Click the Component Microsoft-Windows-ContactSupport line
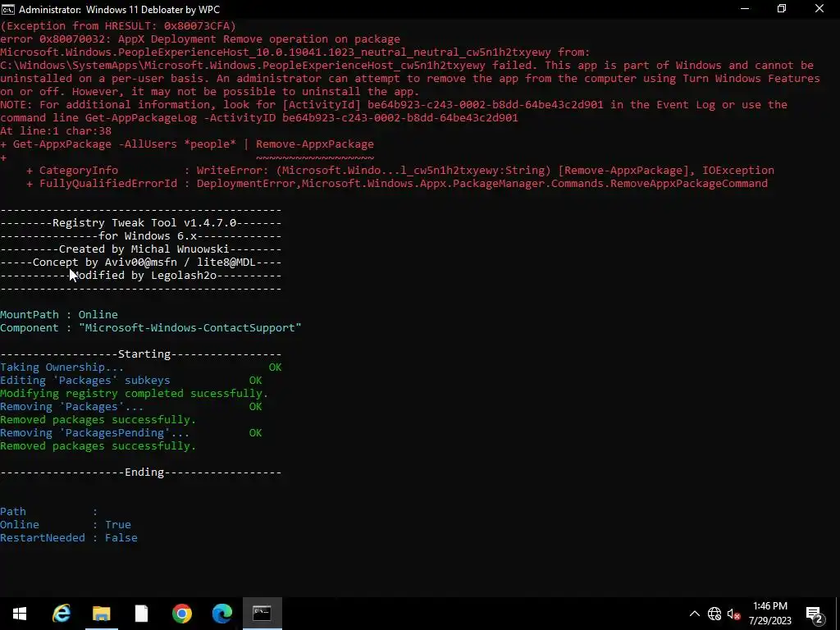Image resolution: width=840 pixels, height=630 pixels. click(x=151, y=328)
